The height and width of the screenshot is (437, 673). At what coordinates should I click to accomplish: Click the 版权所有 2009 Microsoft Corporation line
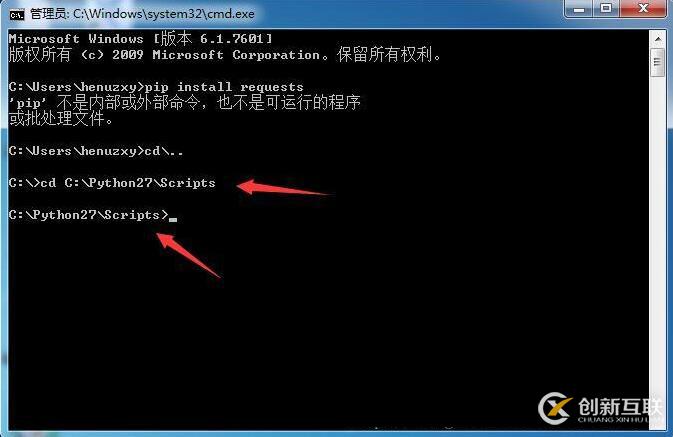[224, 55]
